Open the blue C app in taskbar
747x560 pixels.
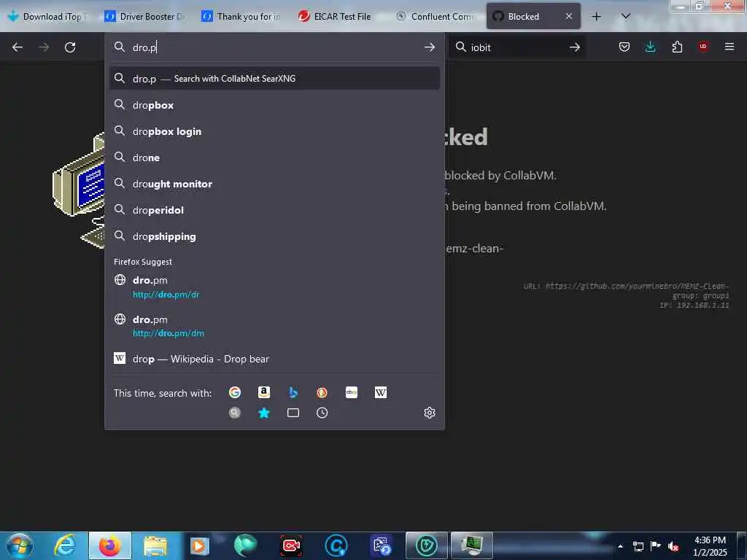pyautogui.click(x=336, y=545)
